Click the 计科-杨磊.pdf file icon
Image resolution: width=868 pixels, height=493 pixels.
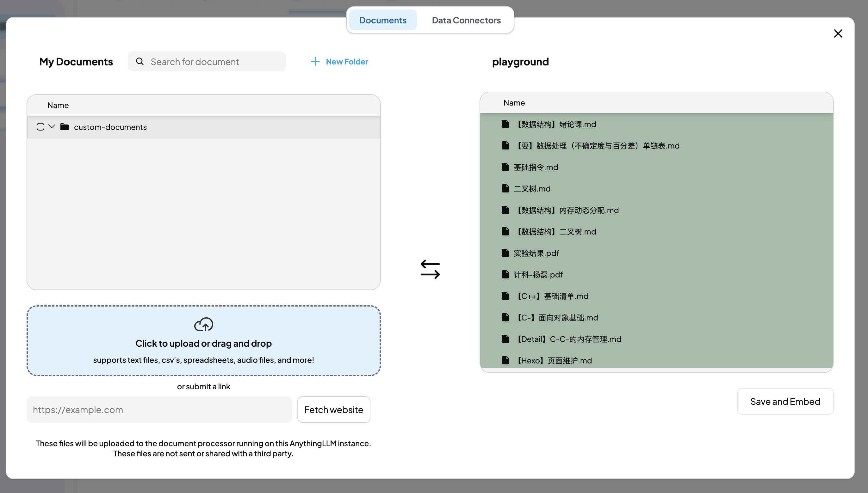tap(505, 275)
